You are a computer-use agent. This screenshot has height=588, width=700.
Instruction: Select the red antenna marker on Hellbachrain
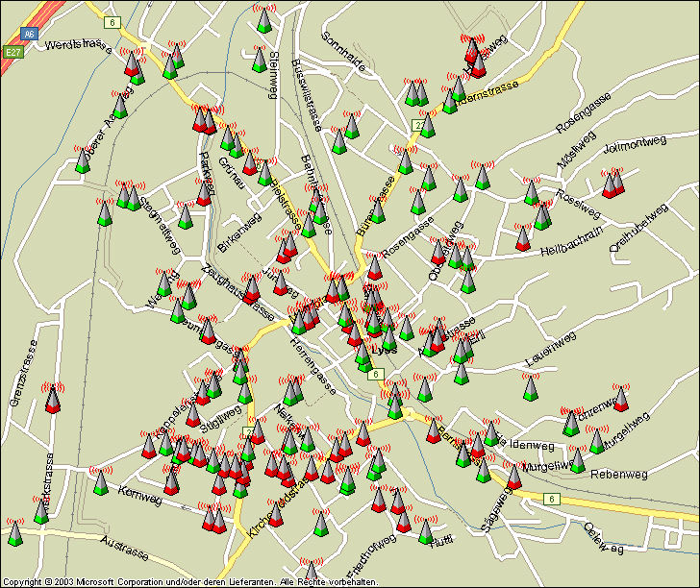523,238
